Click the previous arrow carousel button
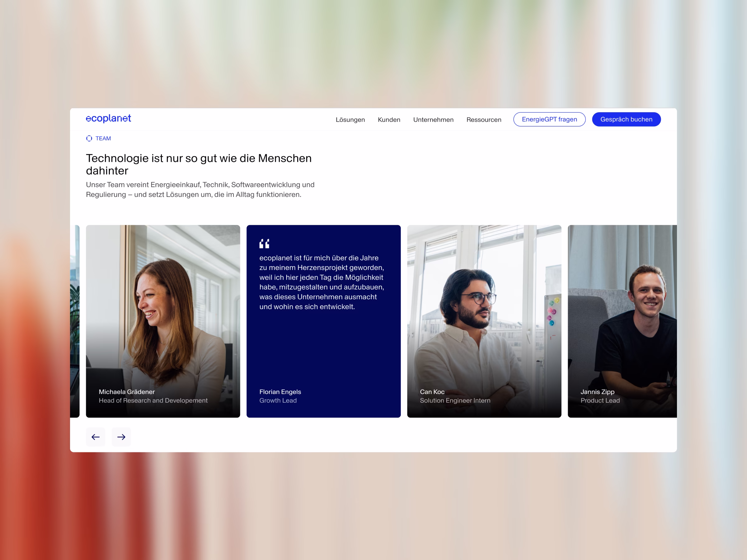Screen dimensions: 747x560 point(96,437)
